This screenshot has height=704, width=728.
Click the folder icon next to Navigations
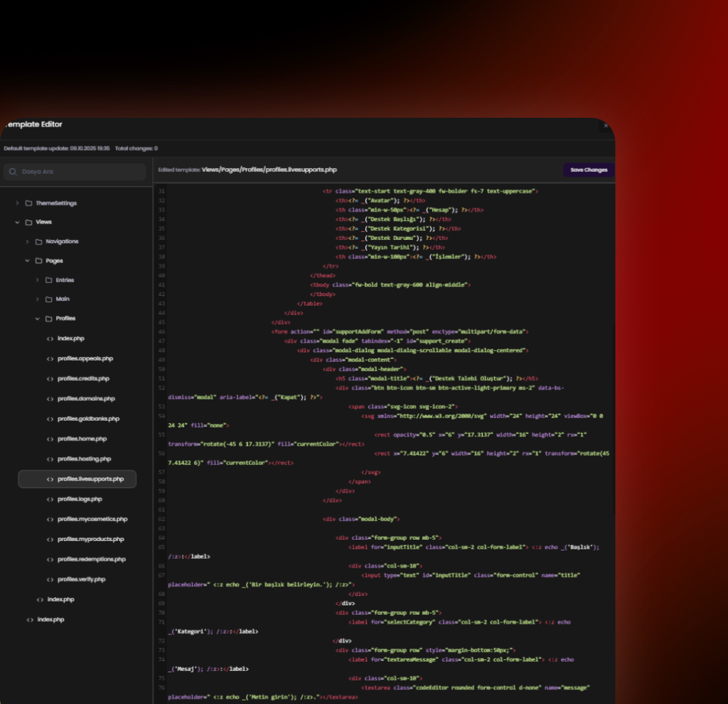pyautogui.click(x=38, y=241)
